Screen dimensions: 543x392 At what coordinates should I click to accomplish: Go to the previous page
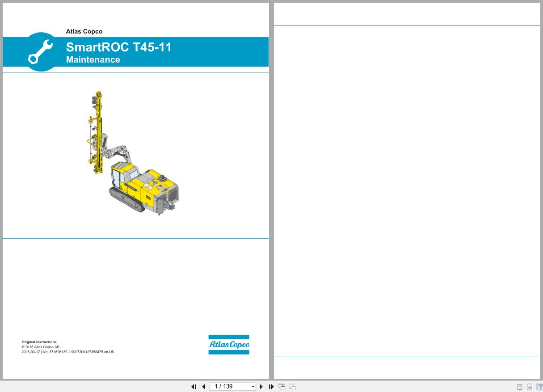point(204,387)
